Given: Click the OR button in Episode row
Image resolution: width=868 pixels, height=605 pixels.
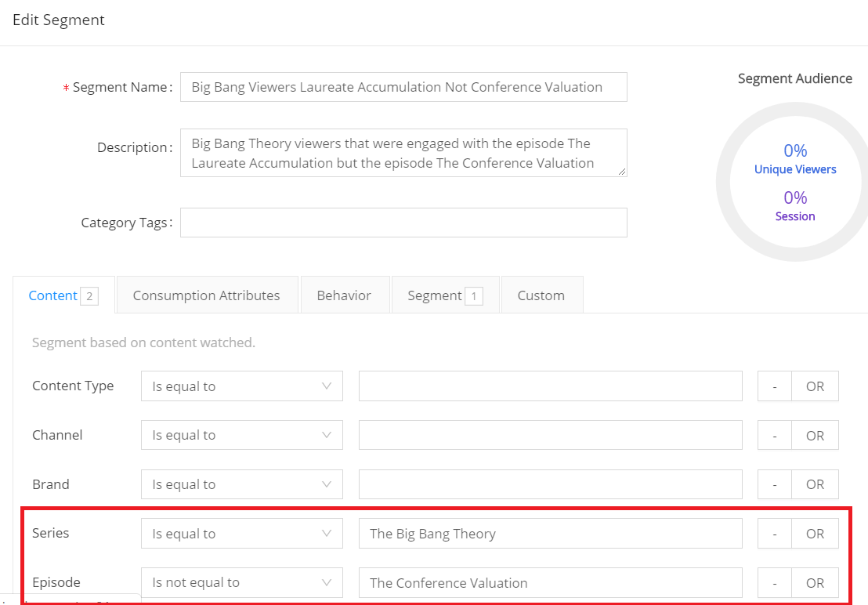Looking at the screenshot, I should click(x=815, y=582).
